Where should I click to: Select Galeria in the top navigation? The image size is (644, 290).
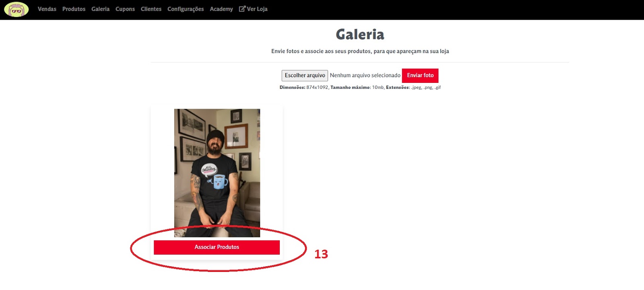[x=100, y=9]
